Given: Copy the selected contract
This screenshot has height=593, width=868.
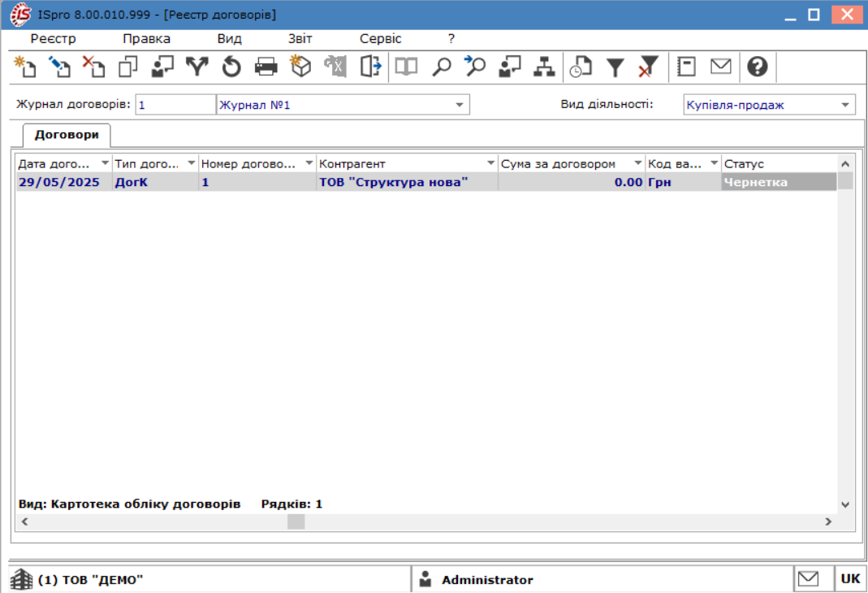Looking at the screenshot, I should [127, 67].
